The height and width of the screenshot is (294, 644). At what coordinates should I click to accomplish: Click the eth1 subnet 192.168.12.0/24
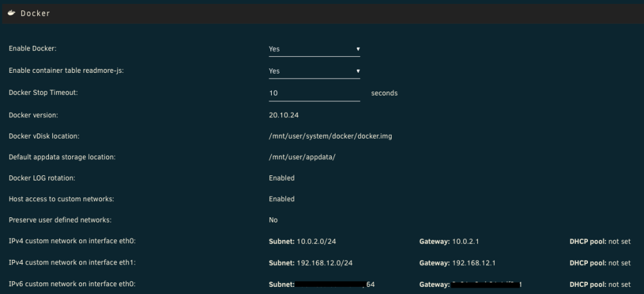click(325, 263)
